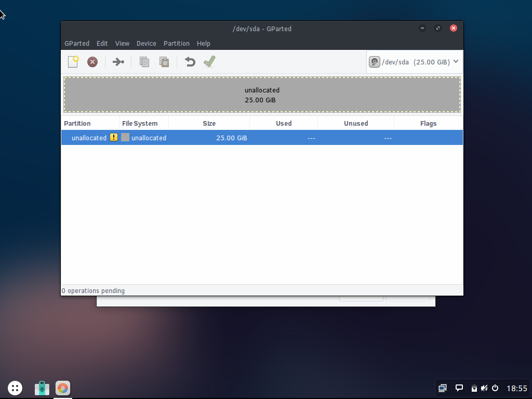Click the Copy partition icon
532x399 pixels.
coord(144,62)
